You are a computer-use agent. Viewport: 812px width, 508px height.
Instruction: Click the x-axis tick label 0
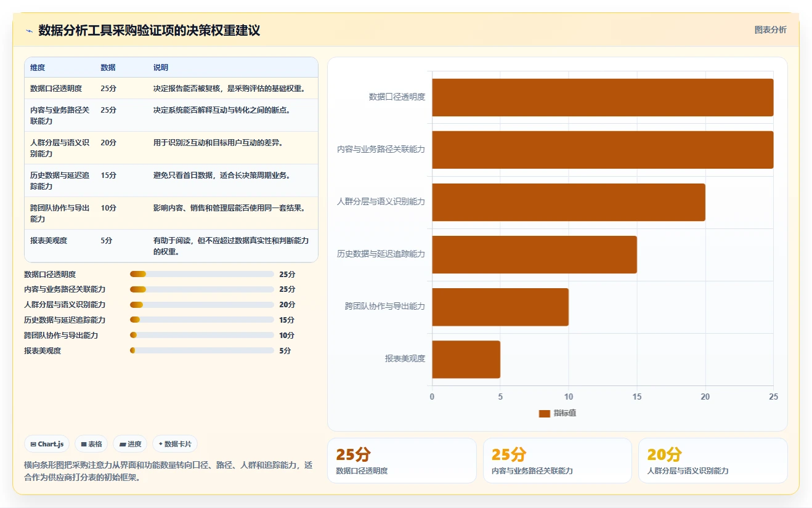(432, 397)
